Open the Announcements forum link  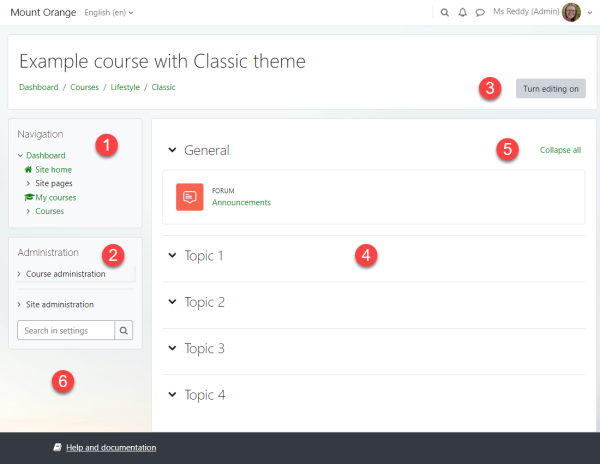(x=241, y=202)
